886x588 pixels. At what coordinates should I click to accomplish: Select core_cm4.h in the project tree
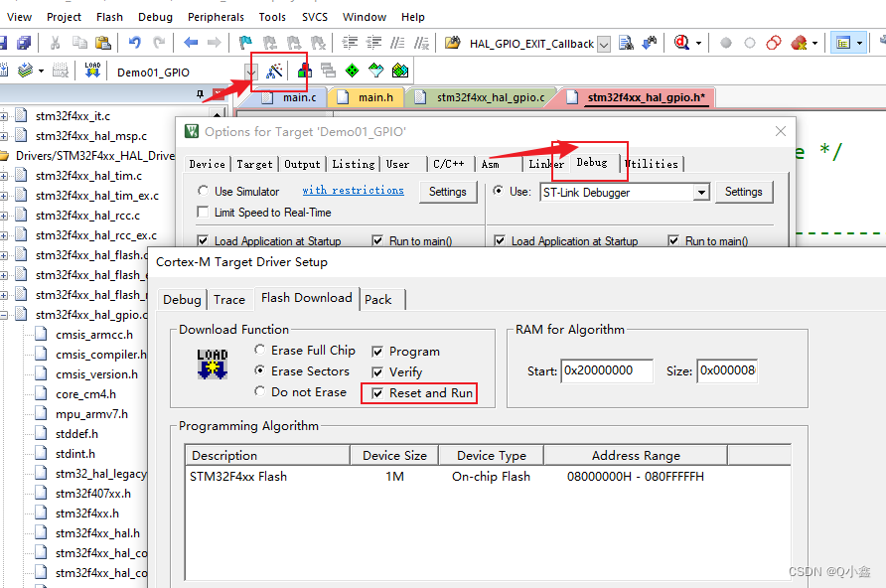[85, 394]
